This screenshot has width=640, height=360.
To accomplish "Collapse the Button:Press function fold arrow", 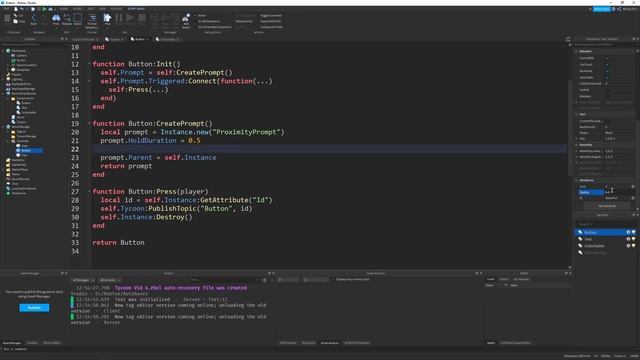I will 89,191.
